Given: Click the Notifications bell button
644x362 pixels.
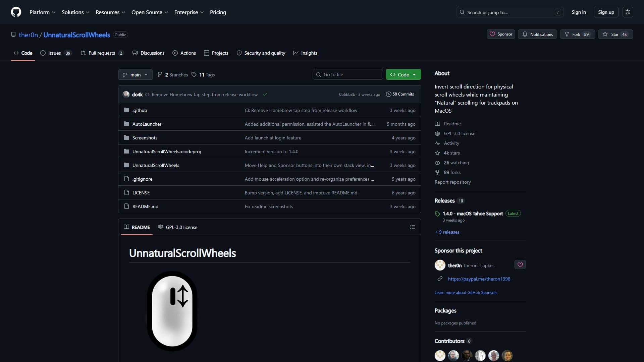Looking at the screenshot, I should click(537, 34).
